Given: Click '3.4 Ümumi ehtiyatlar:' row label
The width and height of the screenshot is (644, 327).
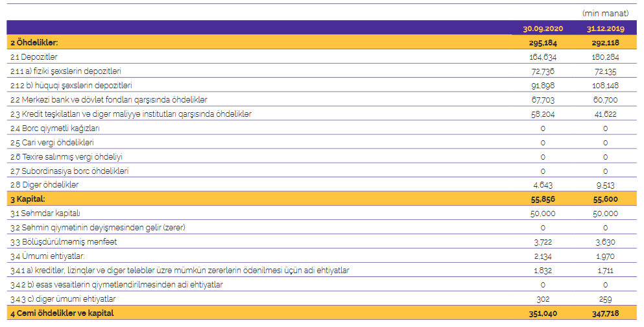Looking at the screenshot, I should 47,256.
